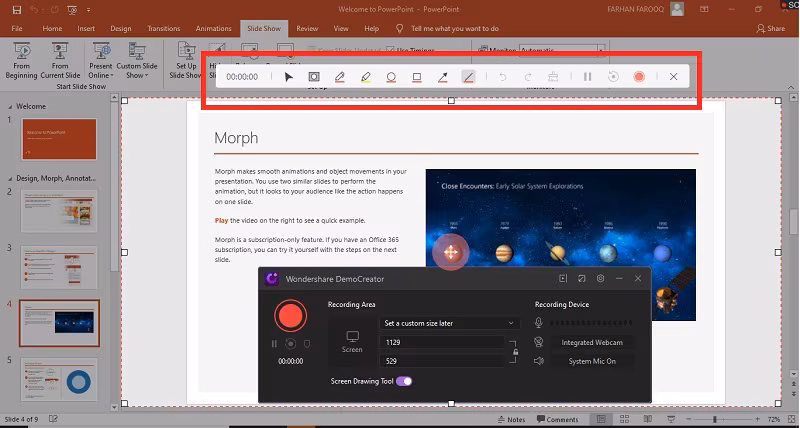Switch to the Insert ribbon tab
Image resolution: width=800 pixels, height=428 pixels.
[86, 29]
